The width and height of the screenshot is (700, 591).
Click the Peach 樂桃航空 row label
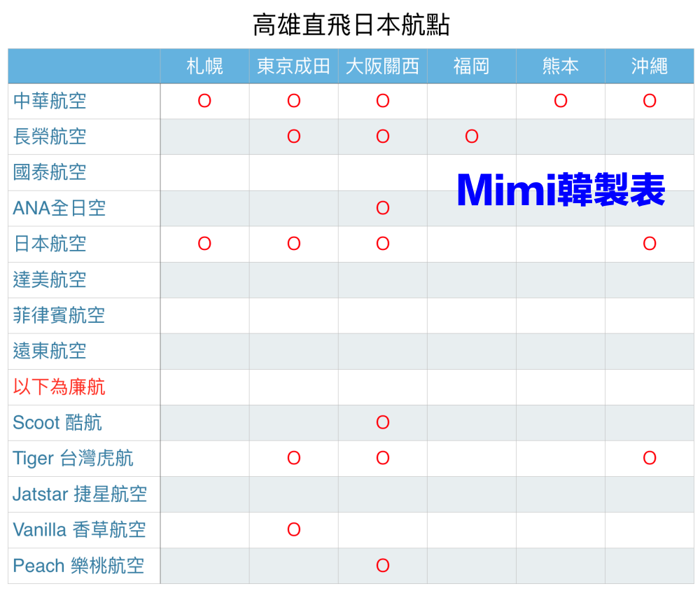click(x=78, y=566)
